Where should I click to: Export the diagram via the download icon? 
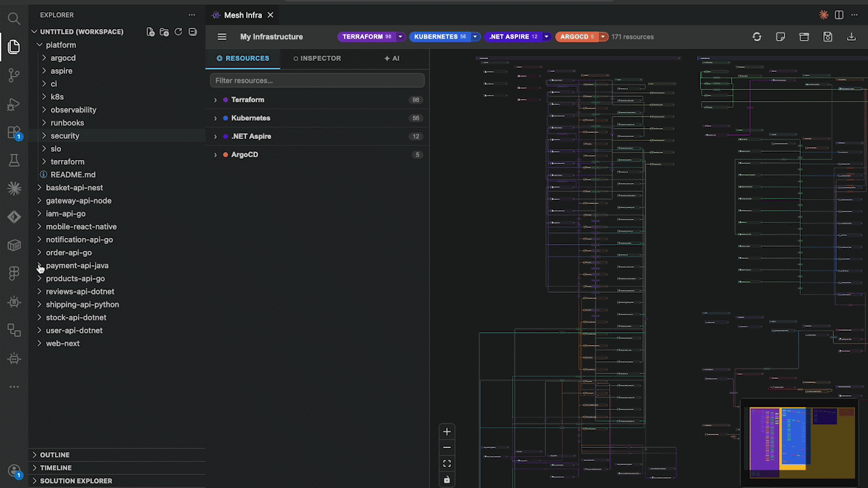coord(851,37)
